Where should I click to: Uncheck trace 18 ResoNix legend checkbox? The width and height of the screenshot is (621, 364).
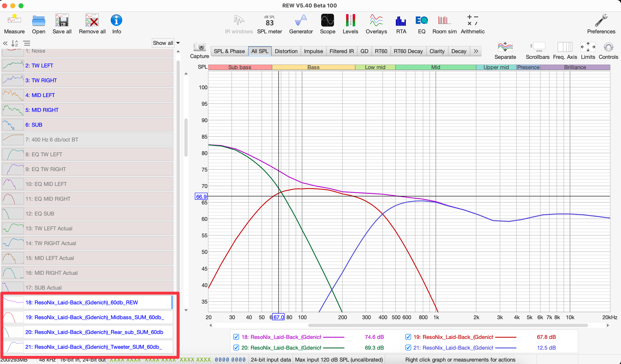coord(236,337)
